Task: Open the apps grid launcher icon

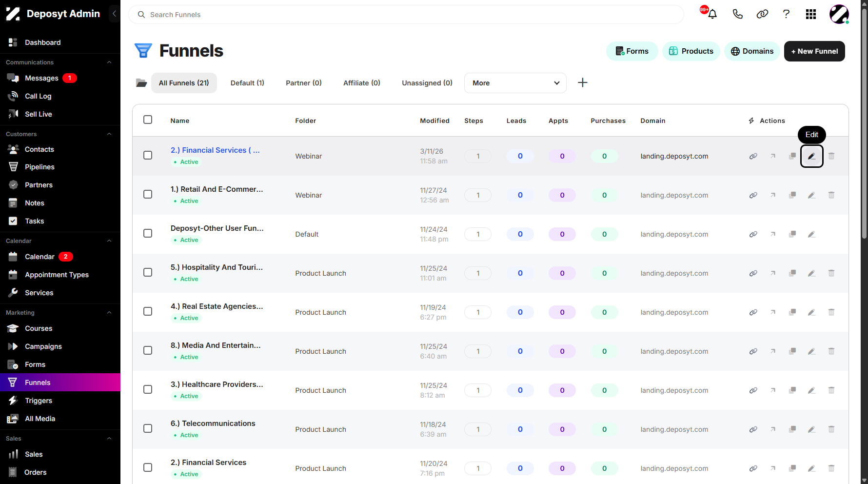Action: pyautogui.click(x=811, y=14)
